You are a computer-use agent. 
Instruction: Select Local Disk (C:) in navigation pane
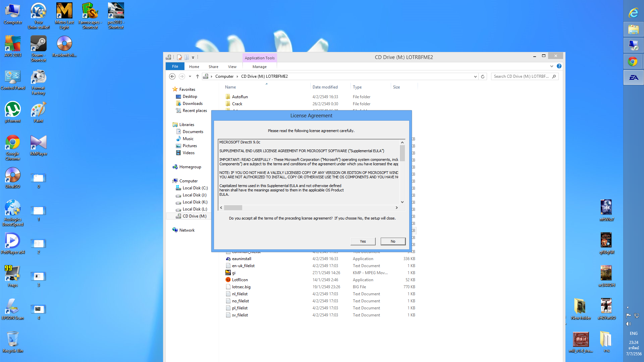(x=195, y=188)
